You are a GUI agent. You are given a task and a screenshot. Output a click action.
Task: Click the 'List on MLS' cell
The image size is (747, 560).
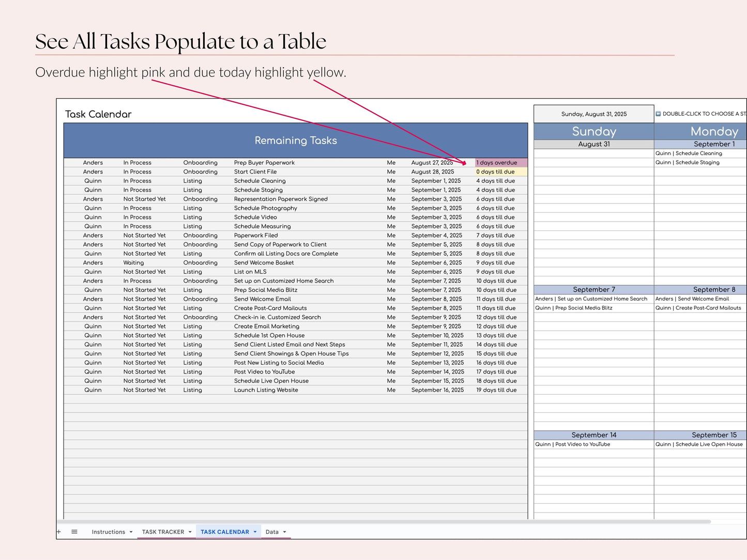coord(250,272)
